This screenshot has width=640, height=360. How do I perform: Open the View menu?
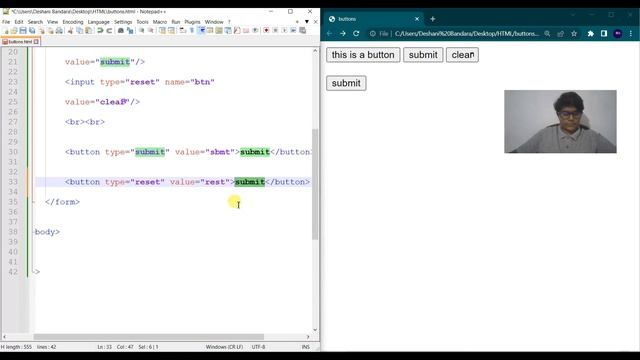pos(52,22)
